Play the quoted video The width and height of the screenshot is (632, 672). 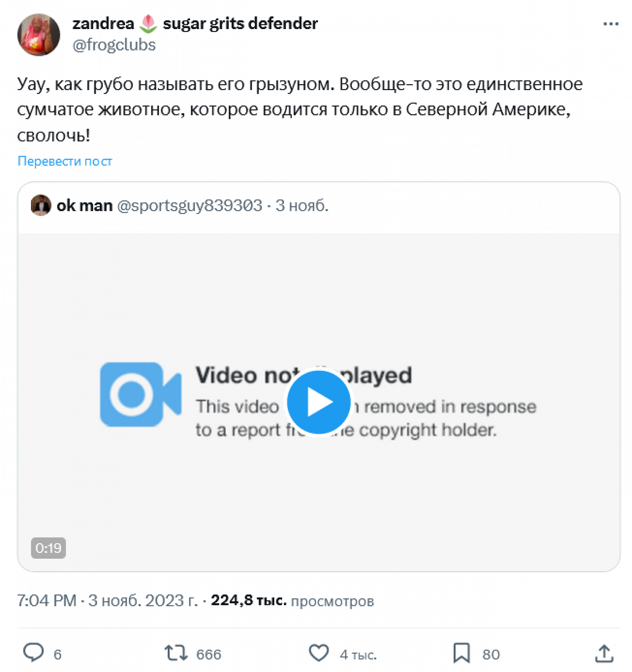pos(319,402)
